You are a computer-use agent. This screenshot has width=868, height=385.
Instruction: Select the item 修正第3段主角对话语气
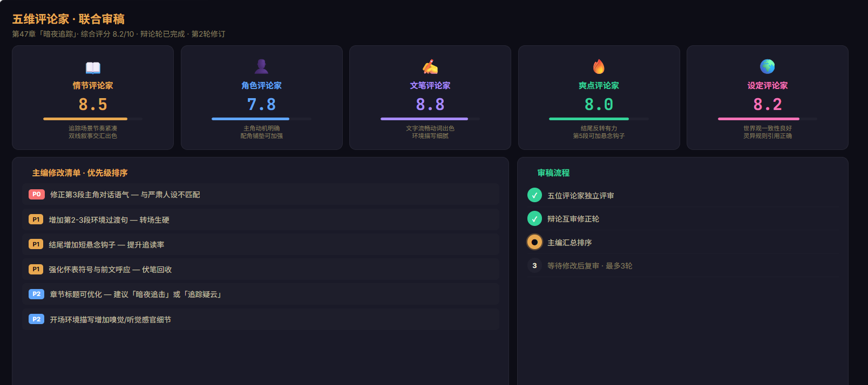(261, 195)
